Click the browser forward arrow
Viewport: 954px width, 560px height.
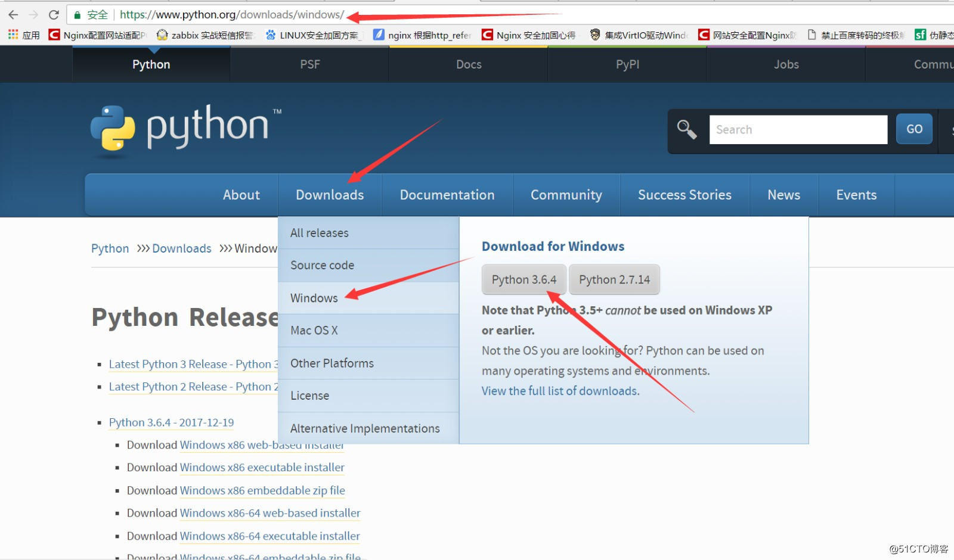(33, 14)
